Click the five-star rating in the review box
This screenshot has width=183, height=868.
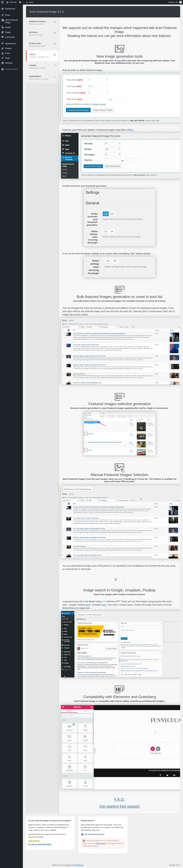pos(34,841)
